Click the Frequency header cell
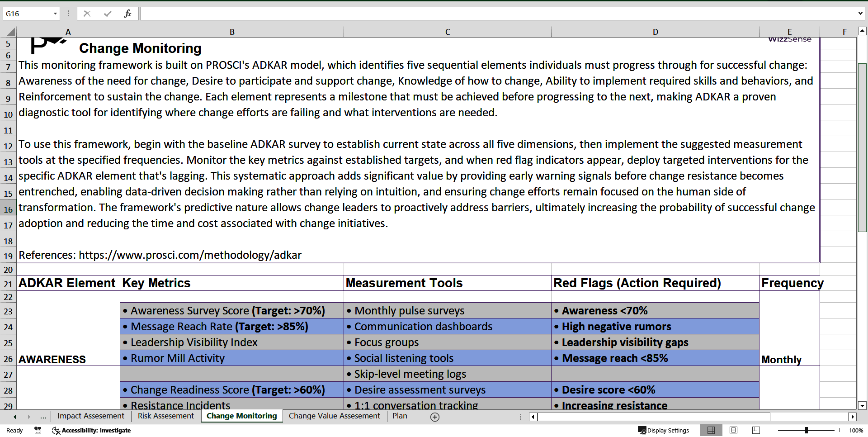868x437 pixels. [x=789, y=283]
